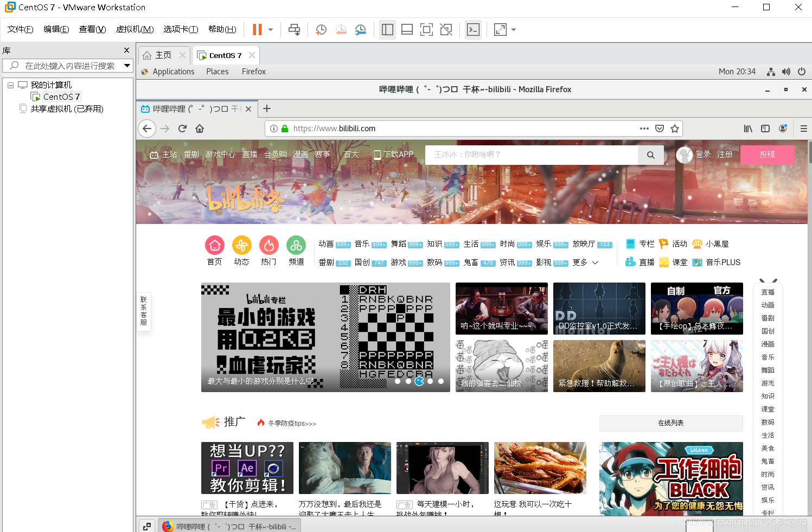This screenshot has height=532, width=812.
Task: Toggle the Firefox sidebar view
Action: click(765, 129)
